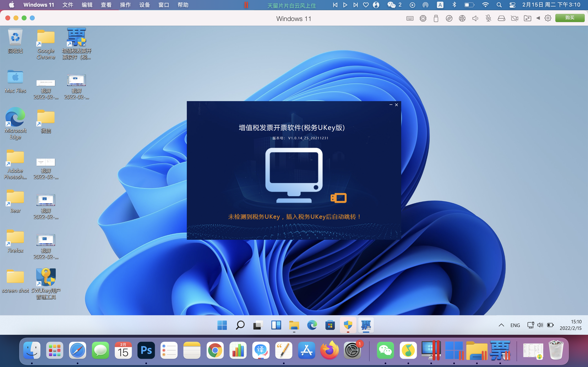Click the network globe icon in Parallels toolbar
The width and height of the screenshot is (588, 367).
coord(462,18)
